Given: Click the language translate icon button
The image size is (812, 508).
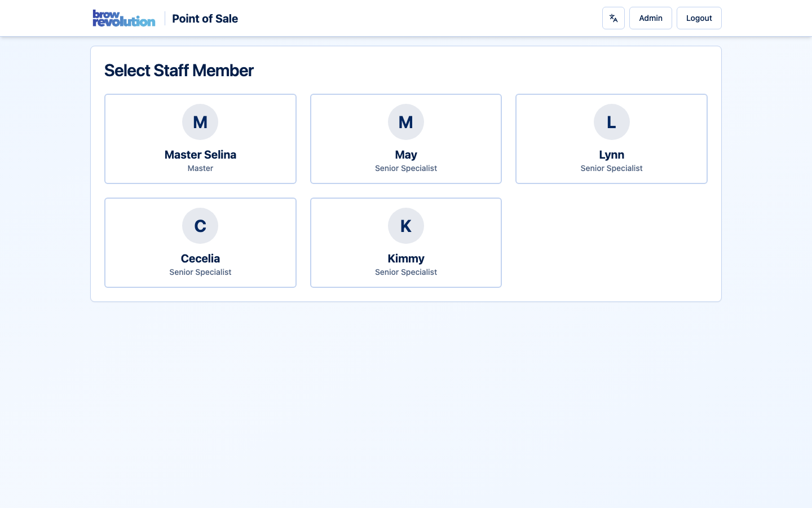Looking at the screenshot, I should click(x=614, y=18).
